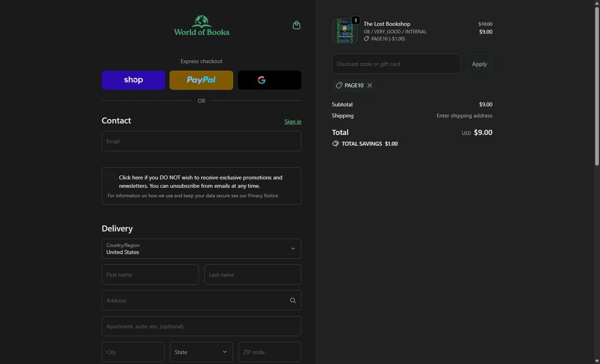This screenshot has width=600, height=364.
Task: Open the Privacy Notice link
Action: coord(263,196)
